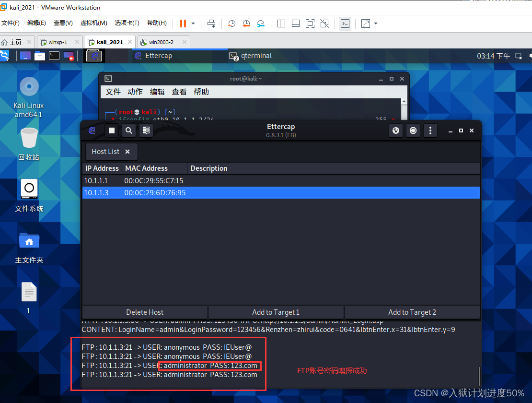Click Add to Target 2 button
Viewport: 532px width, 403px height.
[412, 312]
